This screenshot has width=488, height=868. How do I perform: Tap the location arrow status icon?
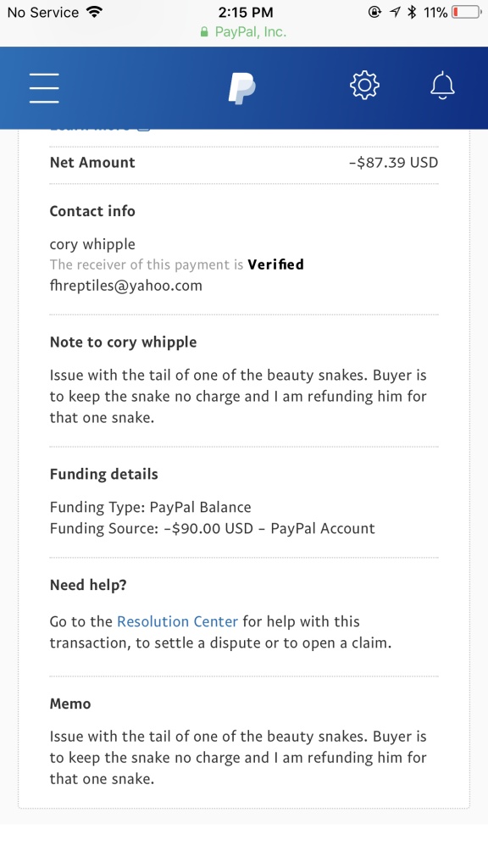coord(395,12)
